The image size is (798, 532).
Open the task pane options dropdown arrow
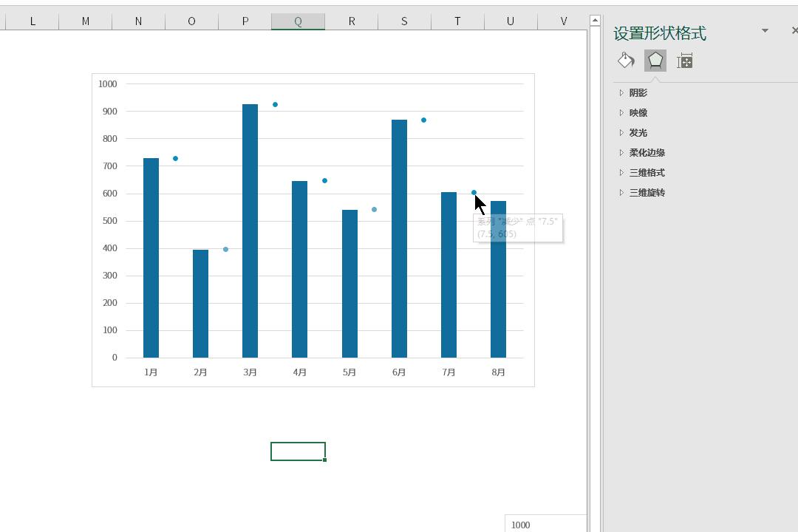coord(765,30)
